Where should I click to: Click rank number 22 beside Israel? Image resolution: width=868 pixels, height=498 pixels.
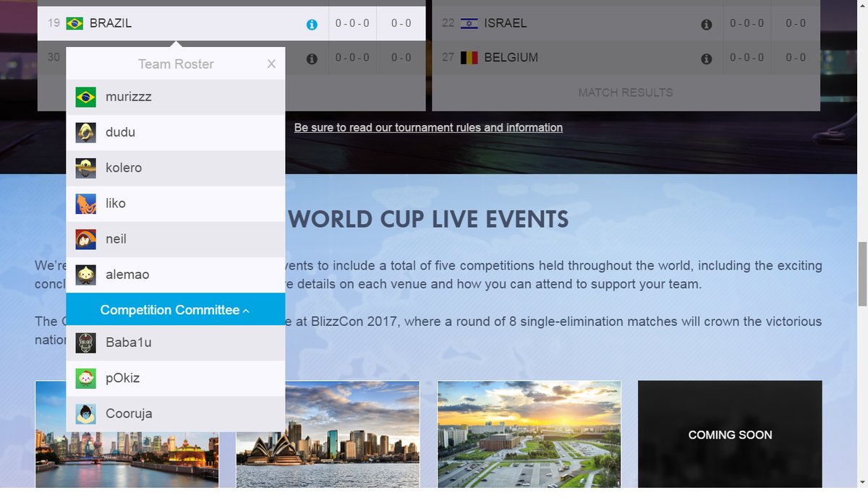pos(448,24)
